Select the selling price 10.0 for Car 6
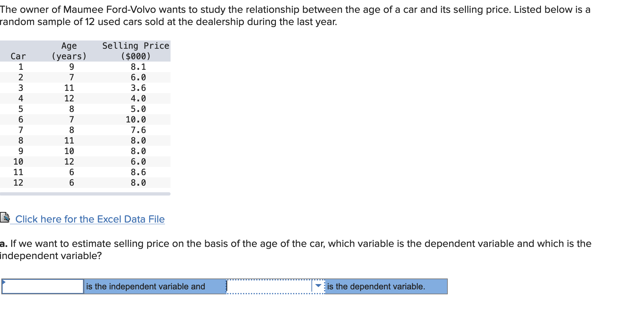 tap(137, 119)
